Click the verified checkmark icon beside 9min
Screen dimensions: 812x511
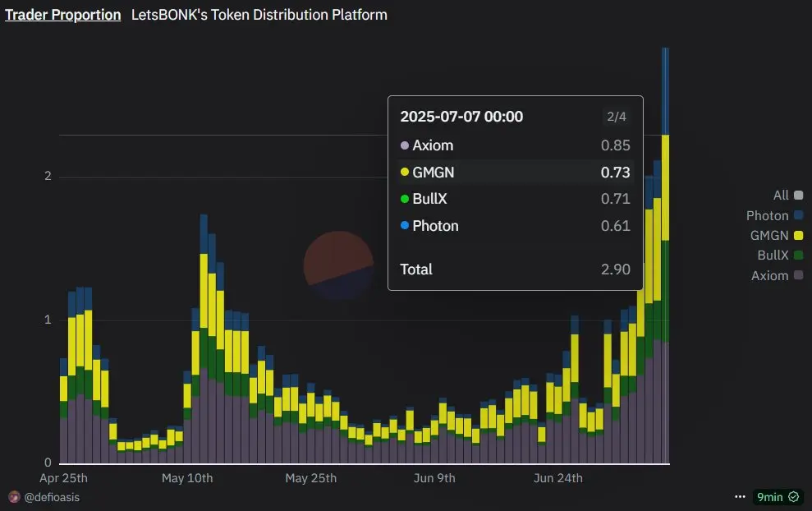[793, 497]
